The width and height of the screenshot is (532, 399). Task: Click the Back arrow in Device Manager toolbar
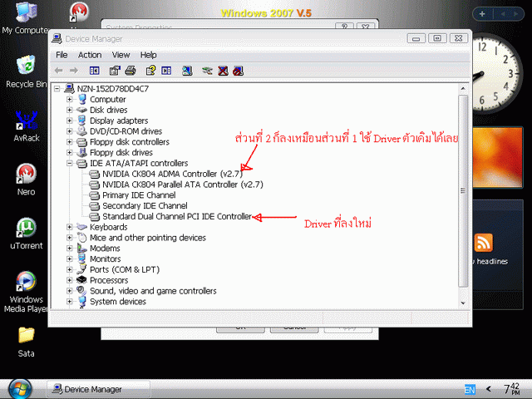59,71
